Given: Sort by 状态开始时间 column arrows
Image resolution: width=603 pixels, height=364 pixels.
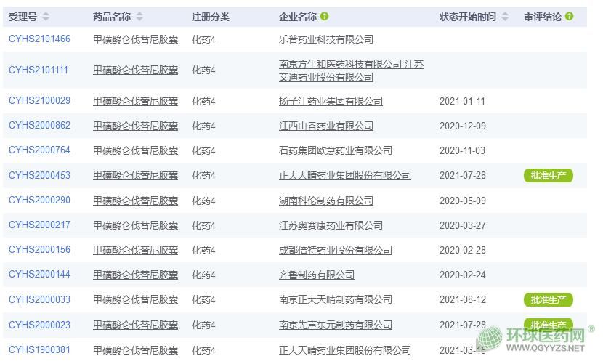Looking at the screenshot, I should click(x=506, y=16).
